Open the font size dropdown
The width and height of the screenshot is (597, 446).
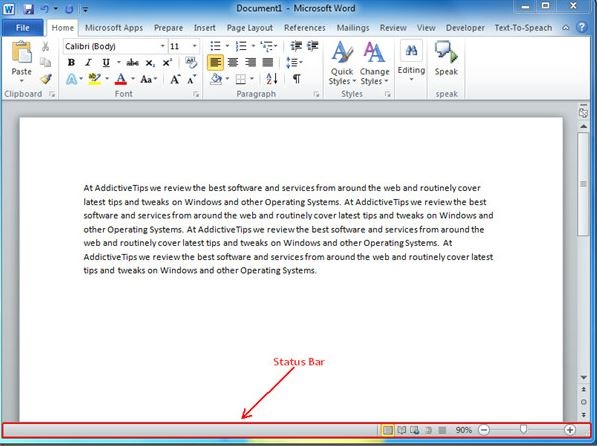195,46
